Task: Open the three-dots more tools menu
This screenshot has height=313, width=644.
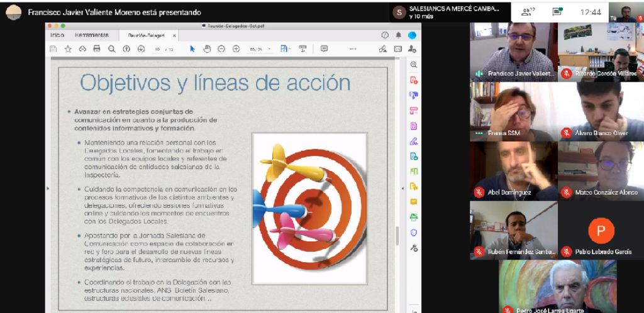Action: [353, 49]
